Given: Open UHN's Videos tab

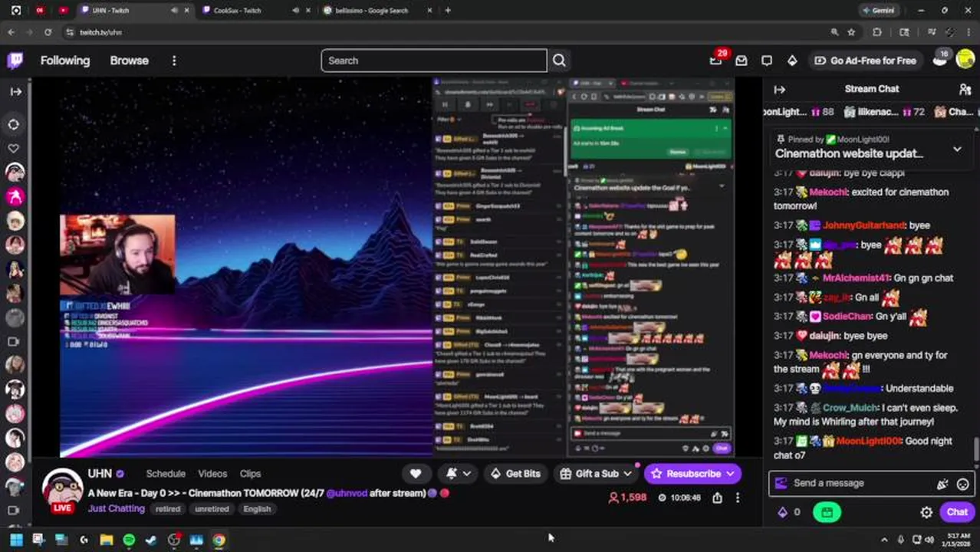Looking at the screenshot, I should click(212, 474).
